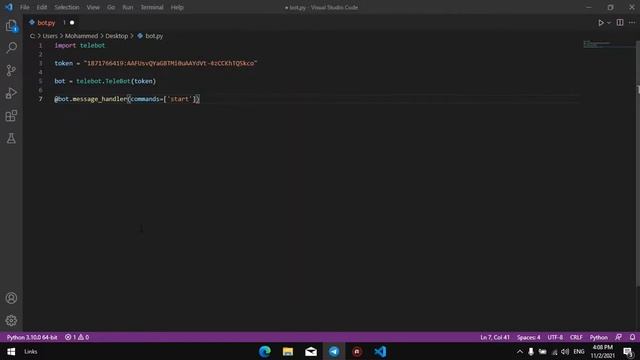
Task: Open the Explorer view in activity bar
Action: 11,26
